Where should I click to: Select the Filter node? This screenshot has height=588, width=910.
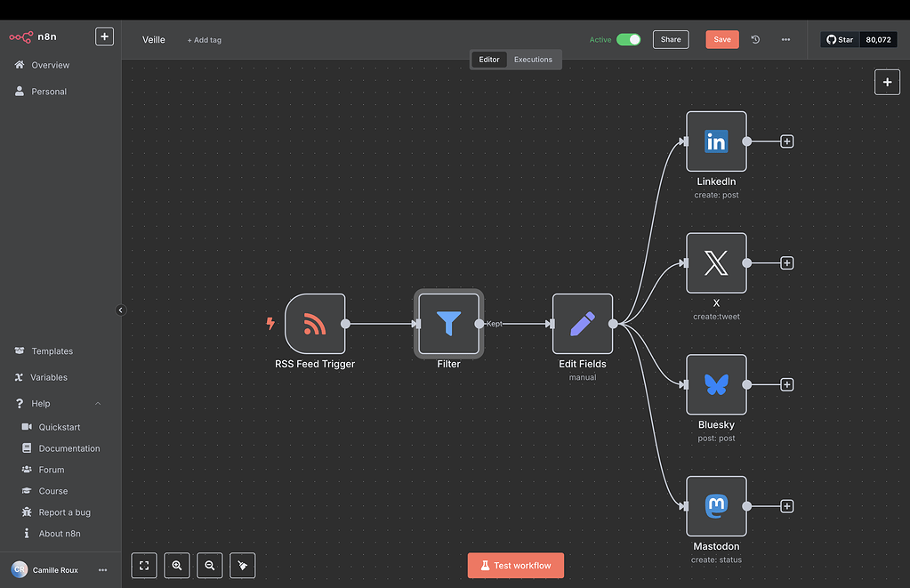(448, 324)
